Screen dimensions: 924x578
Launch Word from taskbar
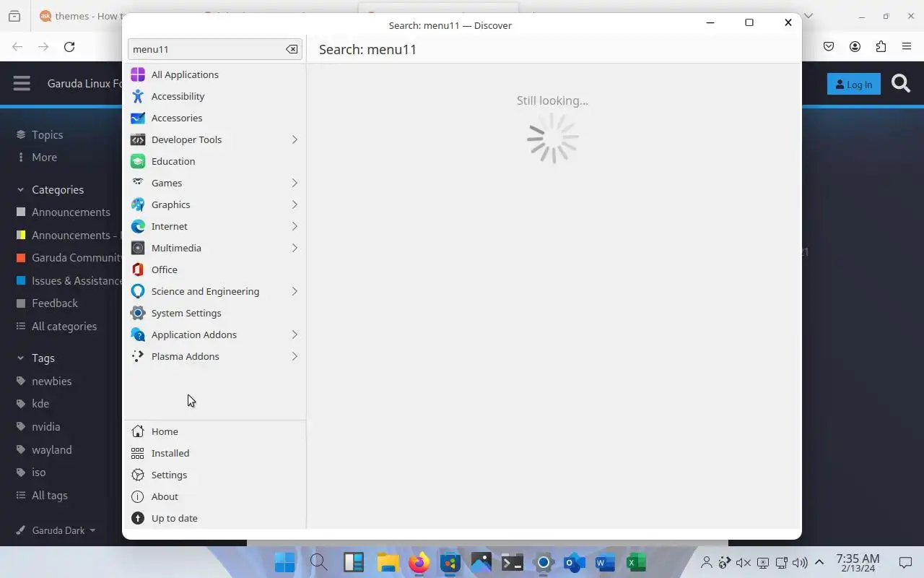point(605,562)
